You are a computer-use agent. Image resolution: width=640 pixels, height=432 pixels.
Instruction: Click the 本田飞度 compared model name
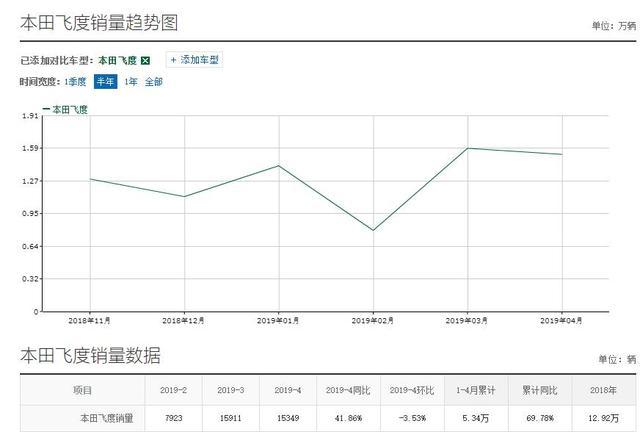pos(118,61)
